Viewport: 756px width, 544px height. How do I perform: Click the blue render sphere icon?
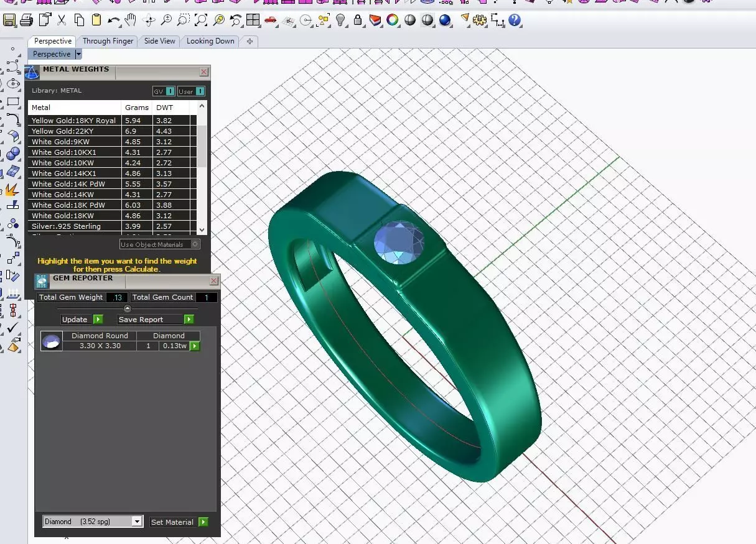(445, 21)
